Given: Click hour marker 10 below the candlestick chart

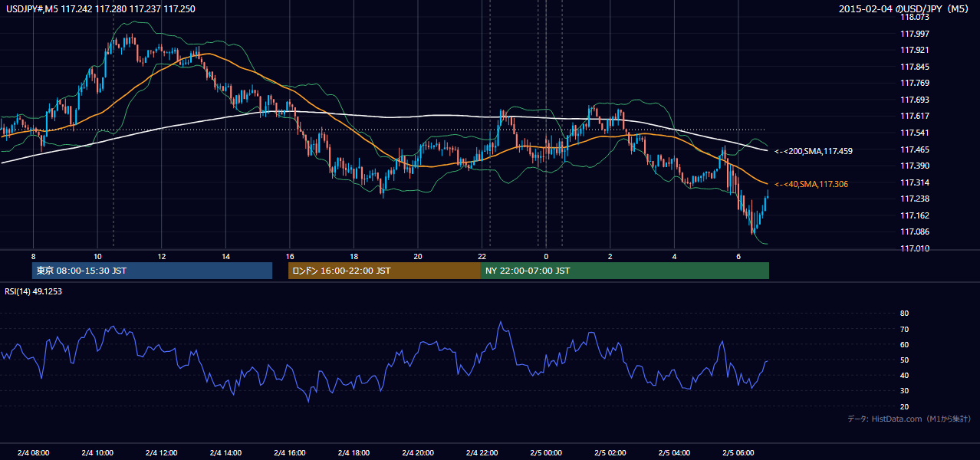Looking at the screenshot, I should (x=97, y=255).
